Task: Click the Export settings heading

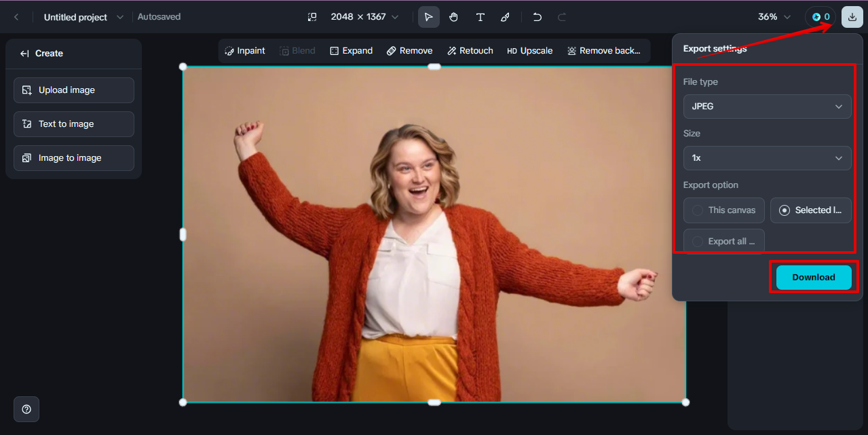Action: pyautogui.click(x=715, y=49)
